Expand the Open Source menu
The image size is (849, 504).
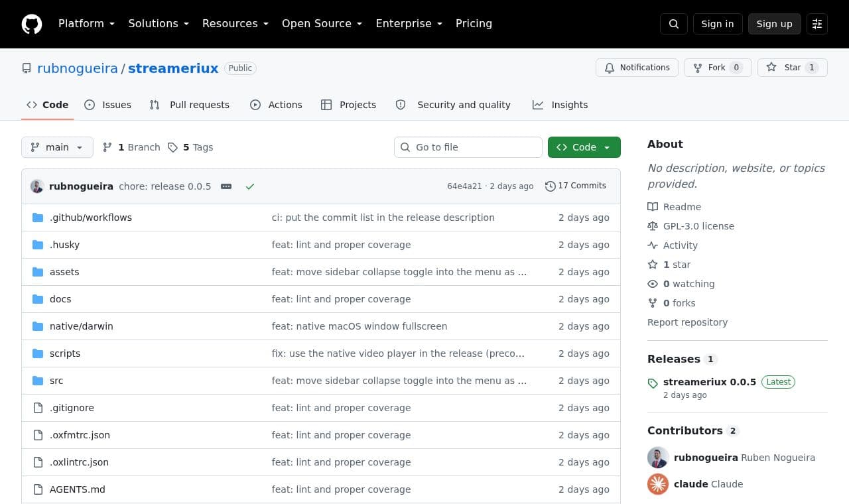pyautogui.click(x=322, y=24)
